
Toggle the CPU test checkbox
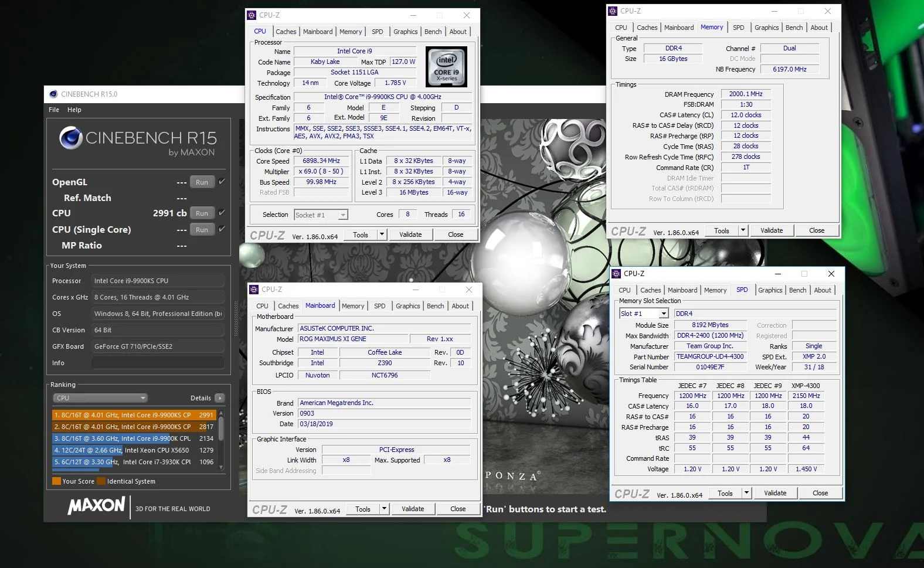(222, 213)
